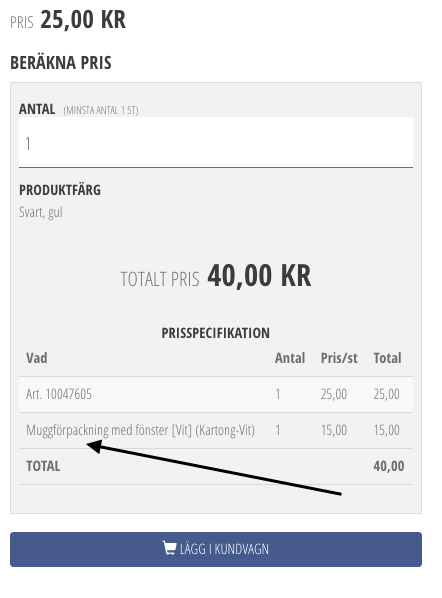Click the Vad column header
The height and width of the screenshot is (598, 442).
coord(37,358)
